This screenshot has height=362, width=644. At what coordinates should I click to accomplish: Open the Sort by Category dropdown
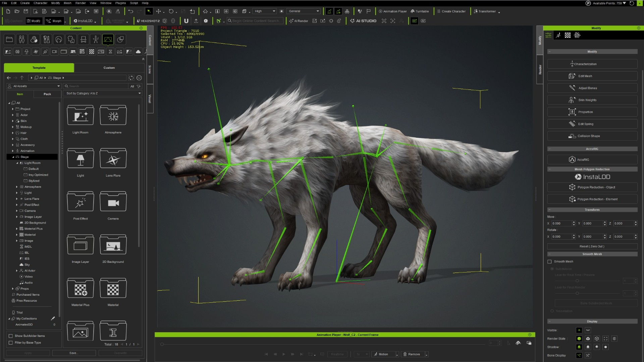103,94
